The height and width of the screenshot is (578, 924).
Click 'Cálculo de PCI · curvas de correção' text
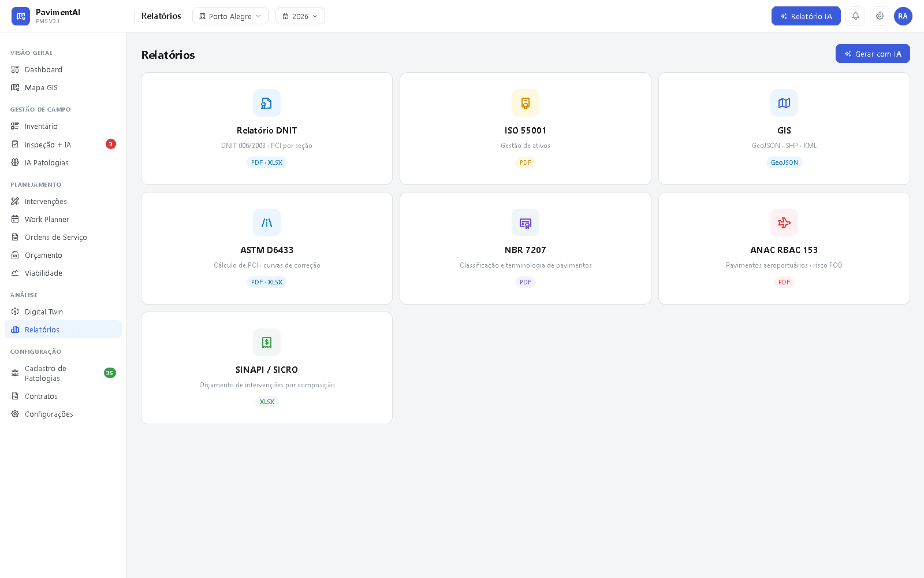click(267, 265)
